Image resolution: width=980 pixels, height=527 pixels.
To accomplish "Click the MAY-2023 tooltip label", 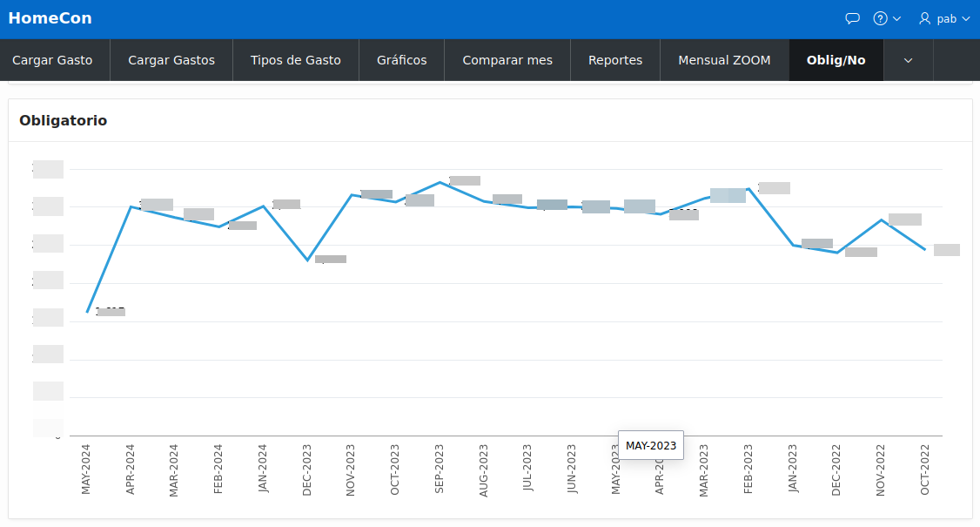I will [650, 445].
